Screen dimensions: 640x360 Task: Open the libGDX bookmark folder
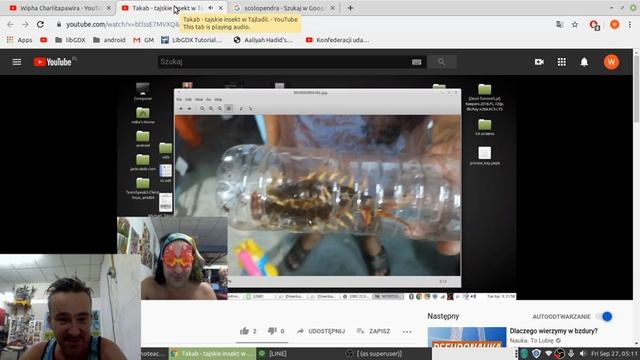[70, 40]
